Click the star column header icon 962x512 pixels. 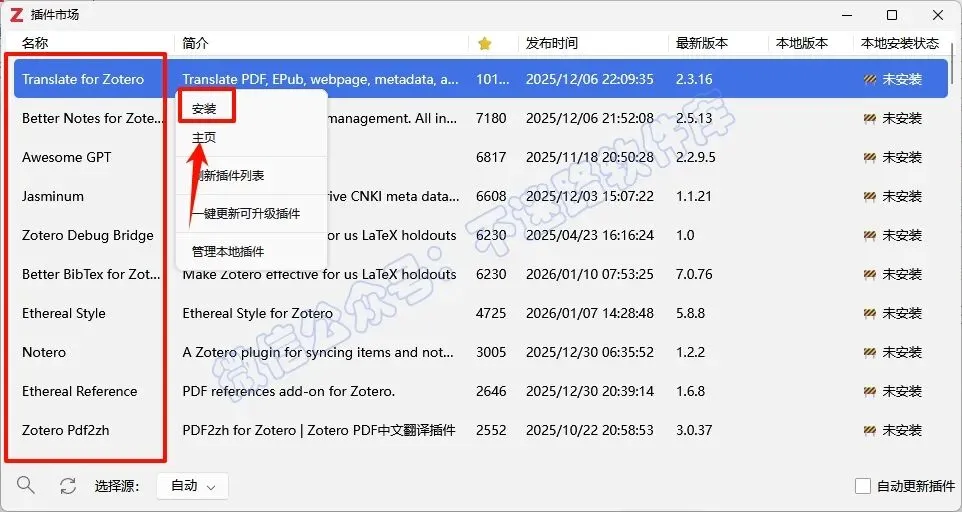485,44
